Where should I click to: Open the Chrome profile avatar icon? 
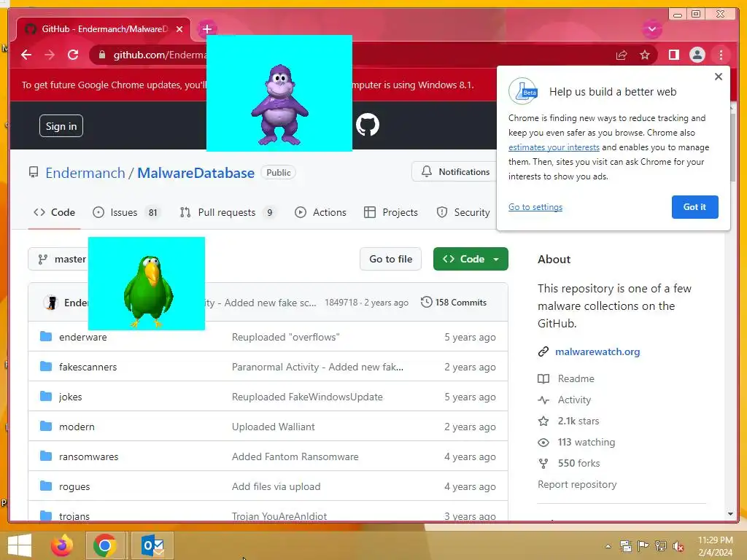697,55
